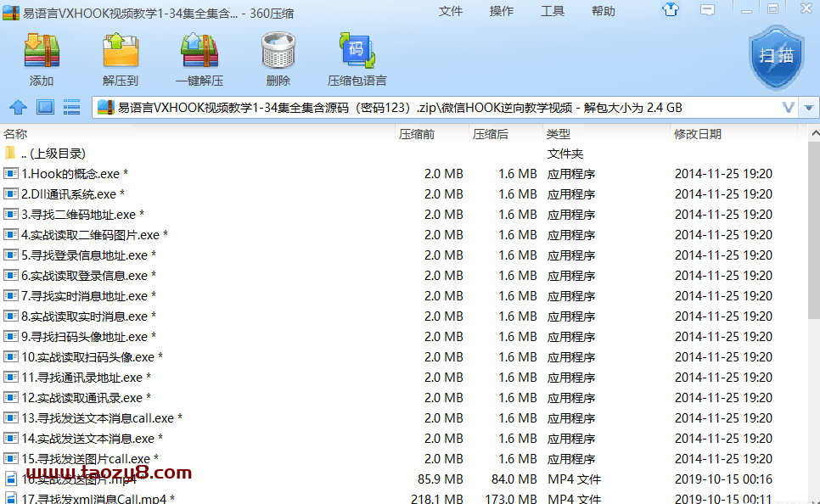Click the up-arrow parent folder icon
This screenshot has height=504, width=820.
19,107
